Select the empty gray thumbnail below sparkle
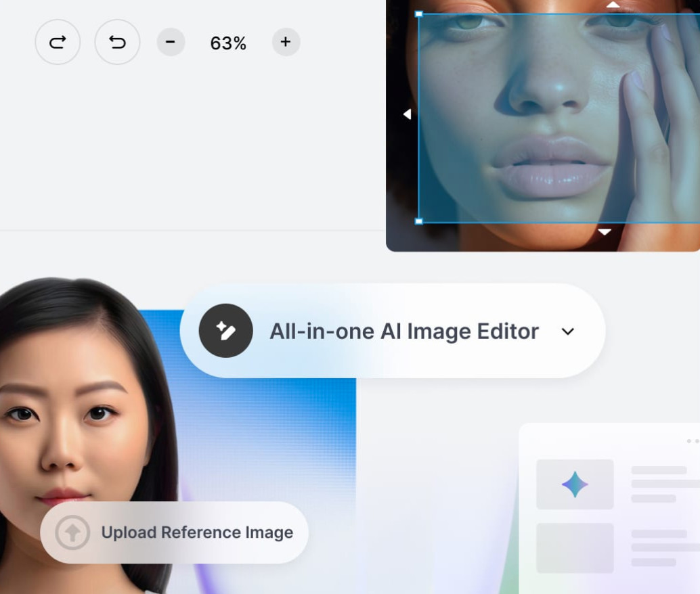Image resolution: width=700 pixels, height=594 pixels. (x=575, y=548)
